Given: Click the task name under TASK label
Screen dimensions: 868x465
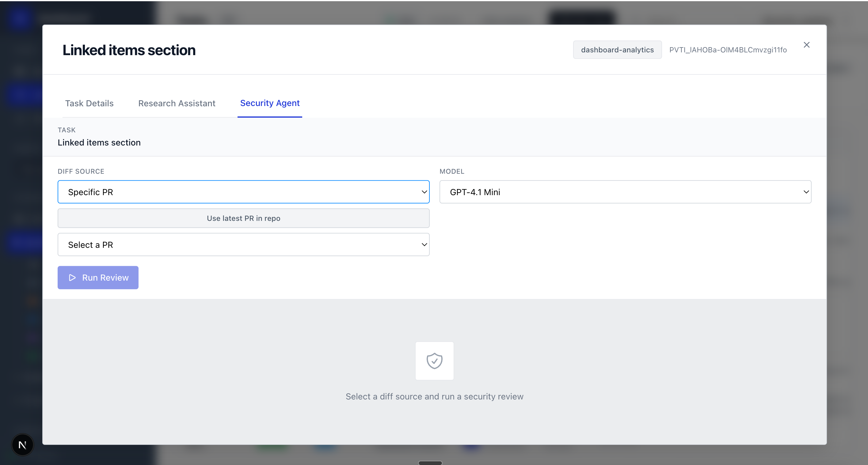Looking at the screenshot, I should (99, 142).
